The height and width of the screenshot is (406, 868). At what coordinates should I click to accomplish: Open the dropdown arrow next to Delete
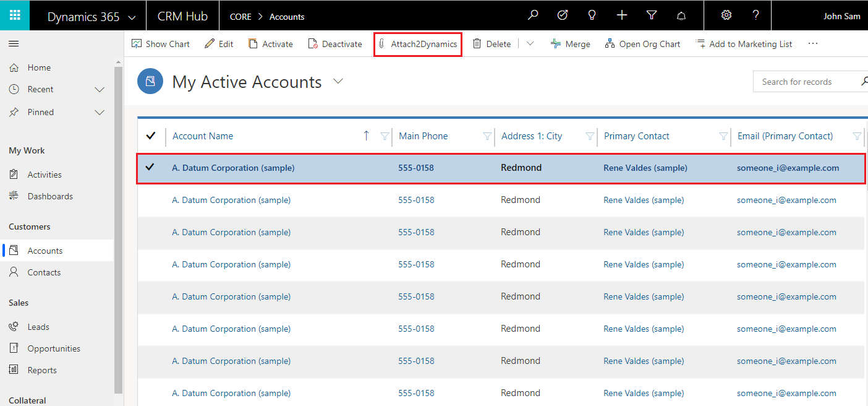(530, 44)
